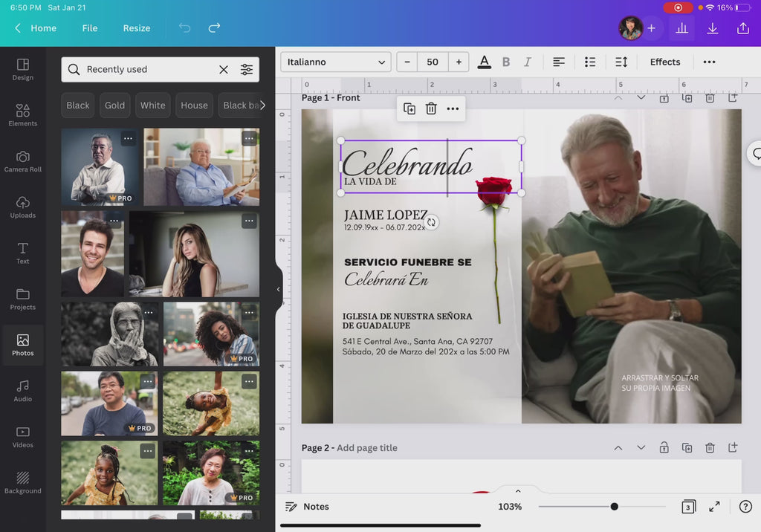The height and width of the screenshot is (532, 761).
Task: Toggle bulleted list formatting
Action: coord(590,62)
